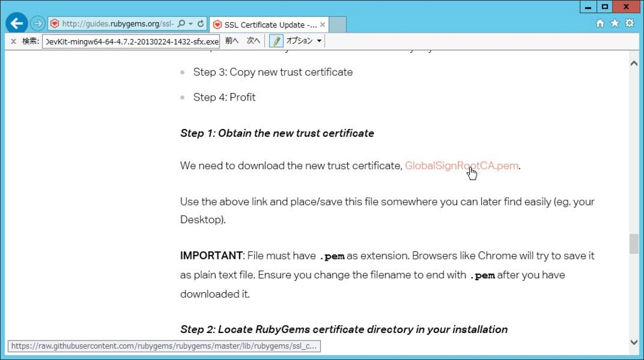
Task: Click the search magnifier in the address bar
Action: 182,24
